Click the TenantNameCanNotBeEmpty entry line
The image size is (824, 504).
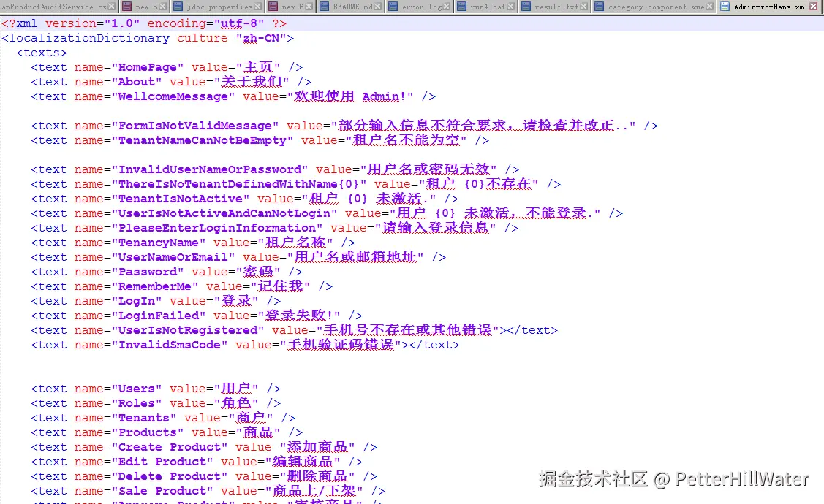[x=260, y=141]
